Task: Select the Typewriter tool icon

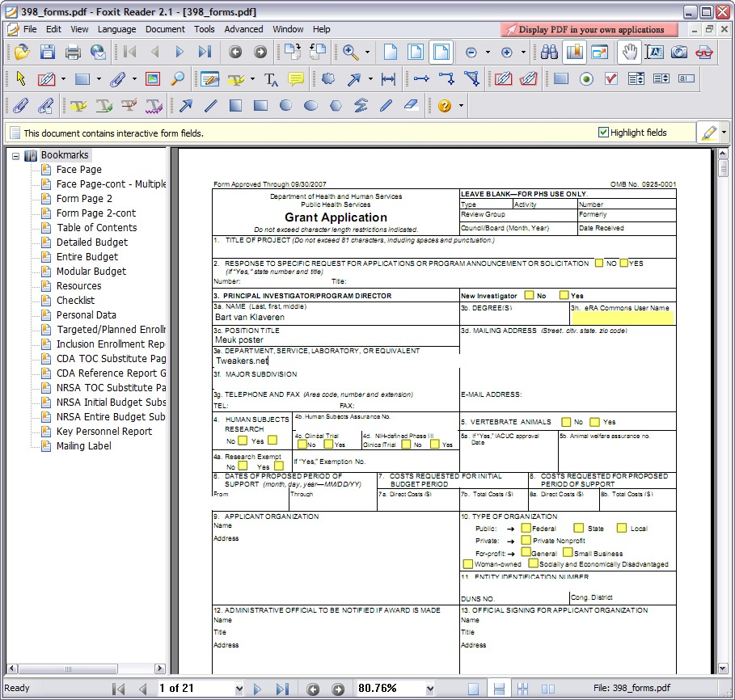Action: point(272,79)
